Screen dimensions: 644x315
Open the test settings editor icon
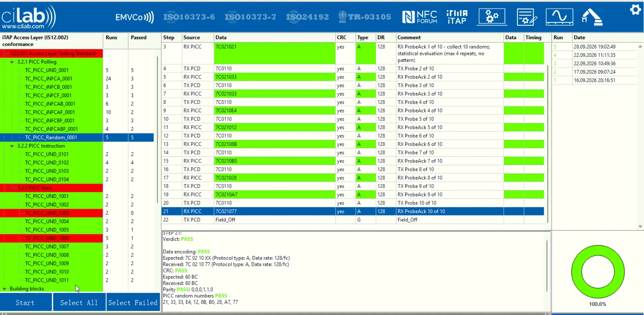pos(526,17)
